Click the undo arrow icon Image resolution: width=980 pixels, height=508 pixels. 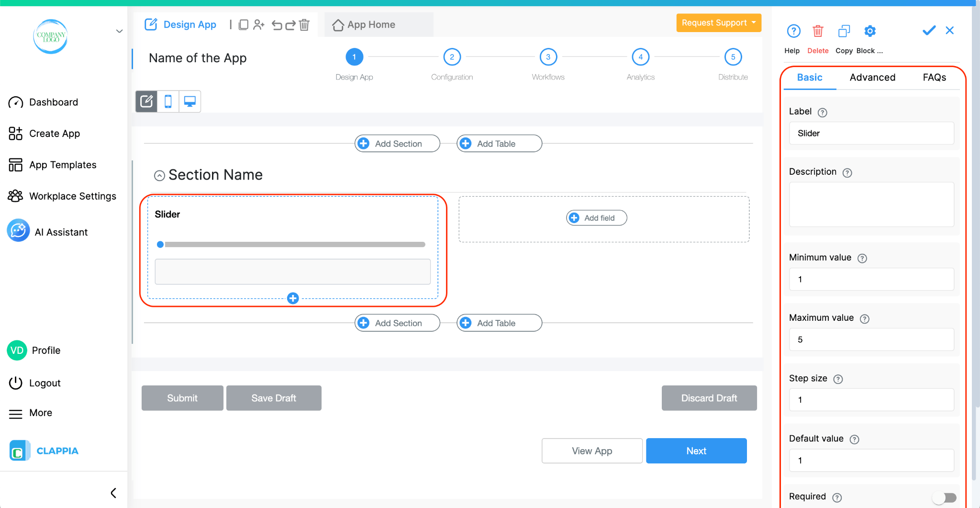277,25
